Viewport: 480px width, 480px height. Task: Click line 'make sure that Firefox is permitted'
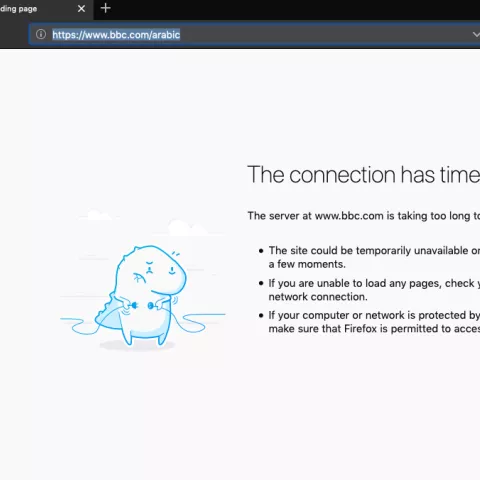[x=353, y=329]
